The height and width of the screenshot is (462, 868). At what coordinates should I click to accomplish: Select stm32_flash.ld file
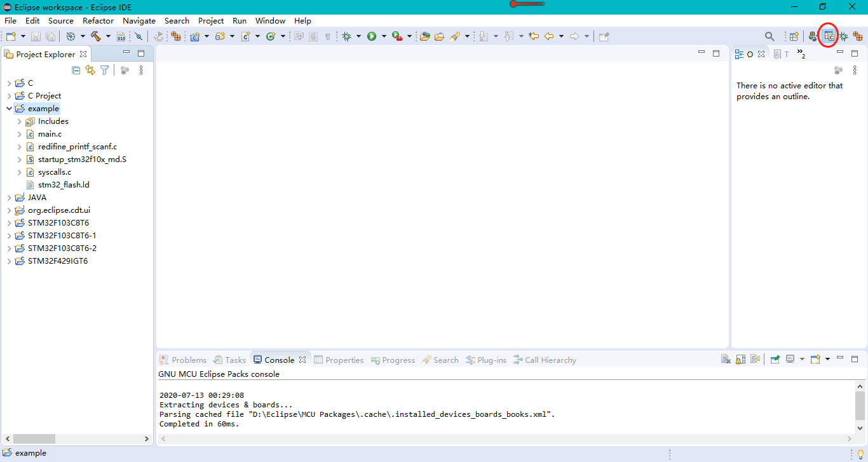(x=64, y=185)
